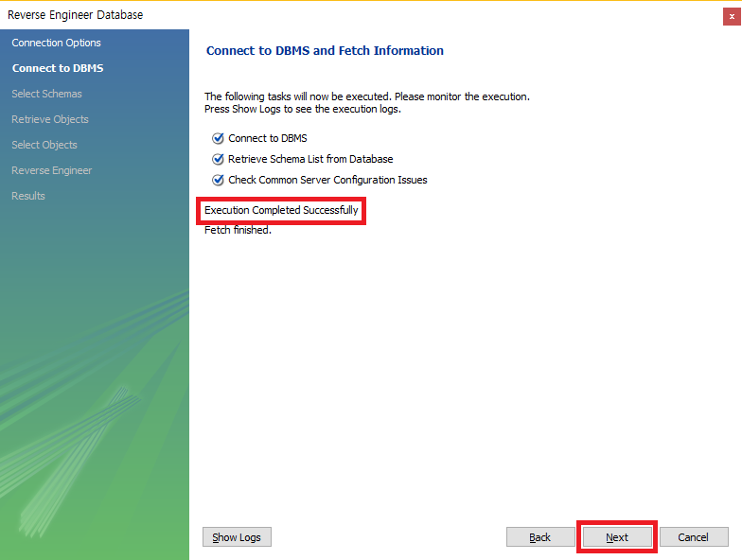Select the Retrieve Objects step

(50, 119)
